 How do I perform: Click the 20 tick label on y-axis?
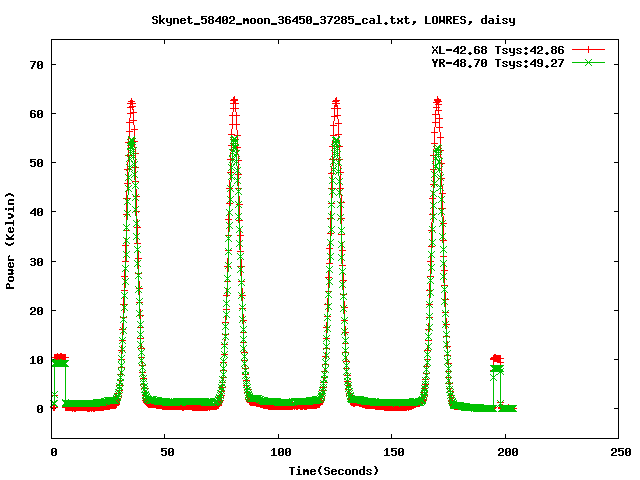click(x=36, y=311)
